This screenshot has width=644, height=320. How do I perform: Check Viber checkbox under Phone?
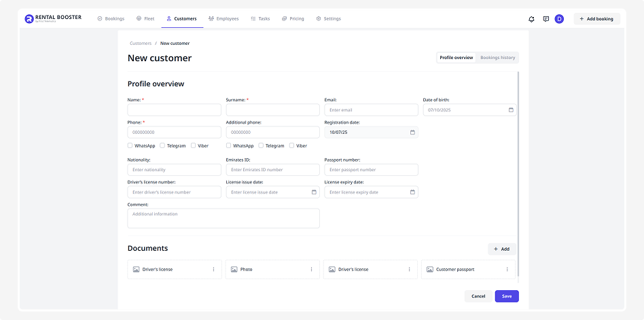pos(193,145)
